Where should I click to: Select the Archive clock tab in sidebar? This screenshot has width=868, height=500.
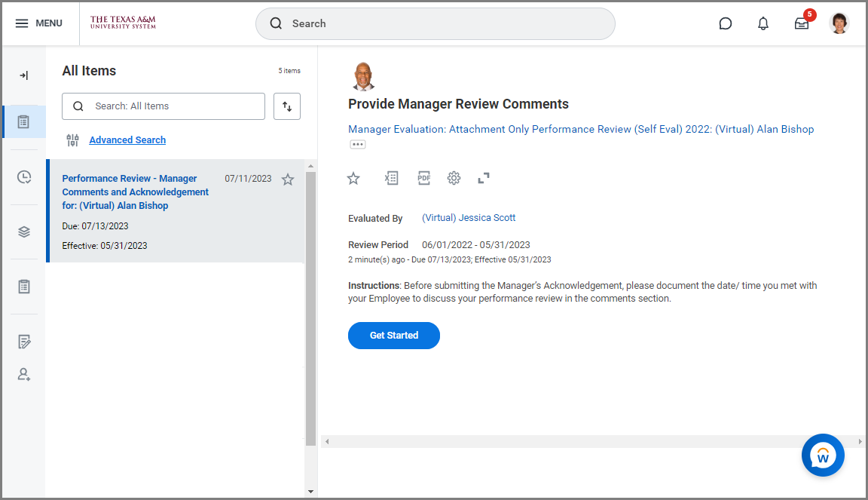[24, 177]
